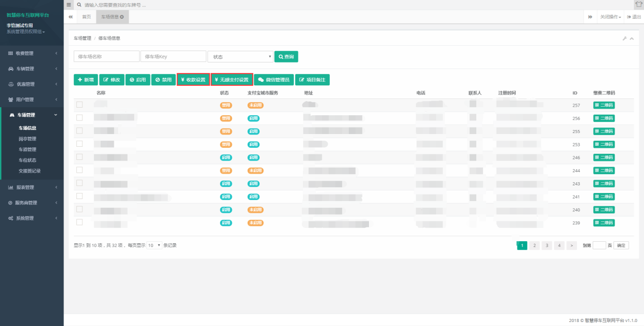Expand 收费管理 in the sidebar
The image size is (644, 326).
[32, 53]
